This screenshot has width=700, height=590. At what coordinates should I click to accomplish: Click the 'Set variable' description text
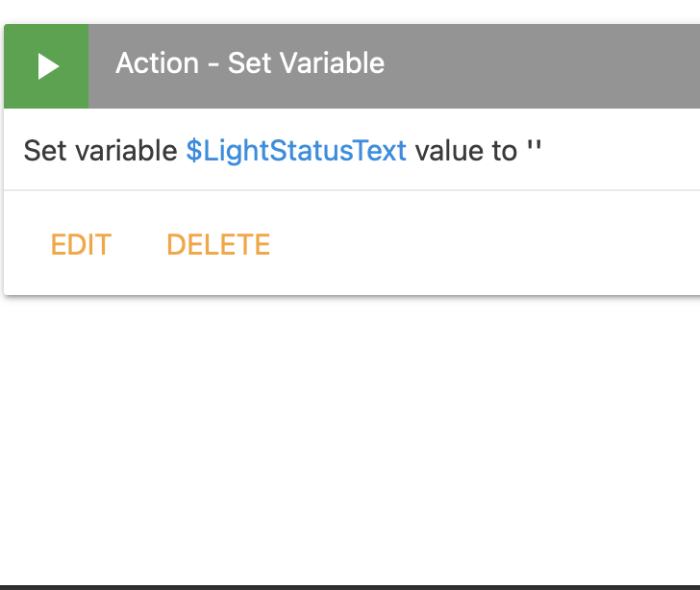coord(101,151)
